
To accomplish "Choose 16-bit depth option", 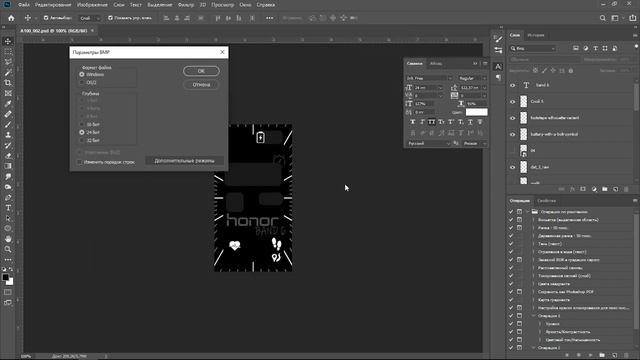I will pyautogui.click(x=82, y=124).
